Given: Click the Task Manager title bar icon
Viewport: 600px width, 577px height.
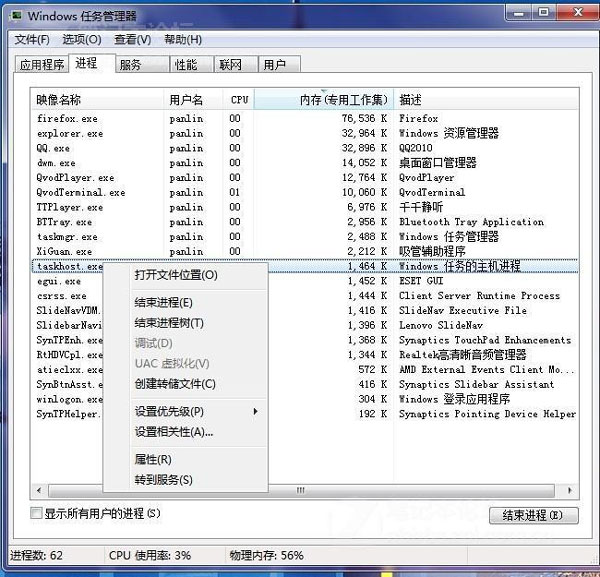Looking at the screenshot, I should click(x=15, y=16).
